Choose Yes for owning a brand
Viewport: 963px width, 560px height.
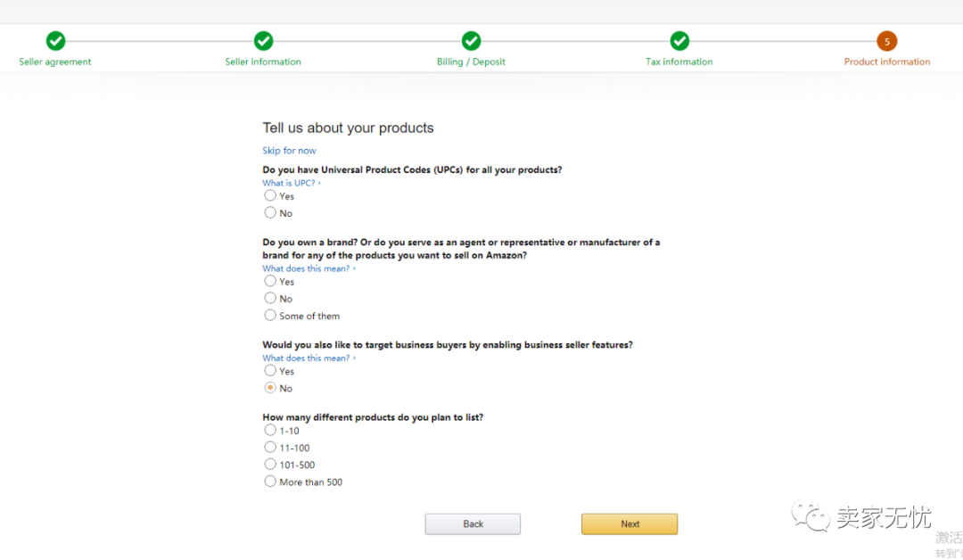[x=270, y=281]
